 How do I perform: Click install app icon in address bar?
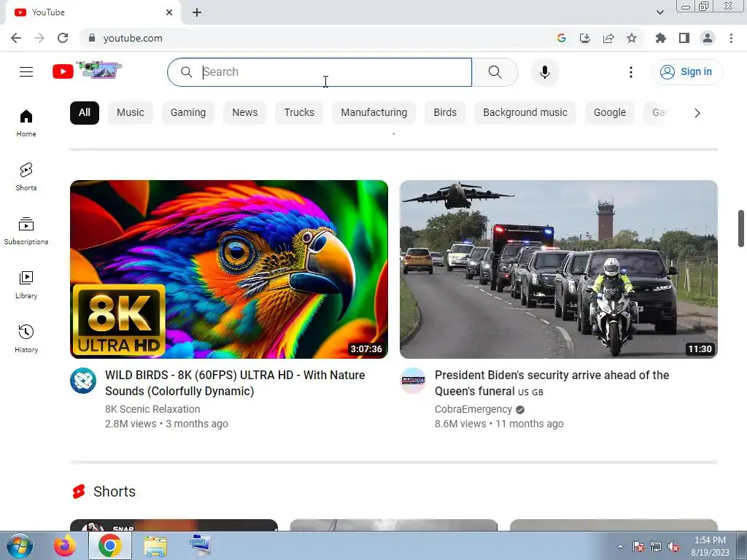[x=584, y=38]
